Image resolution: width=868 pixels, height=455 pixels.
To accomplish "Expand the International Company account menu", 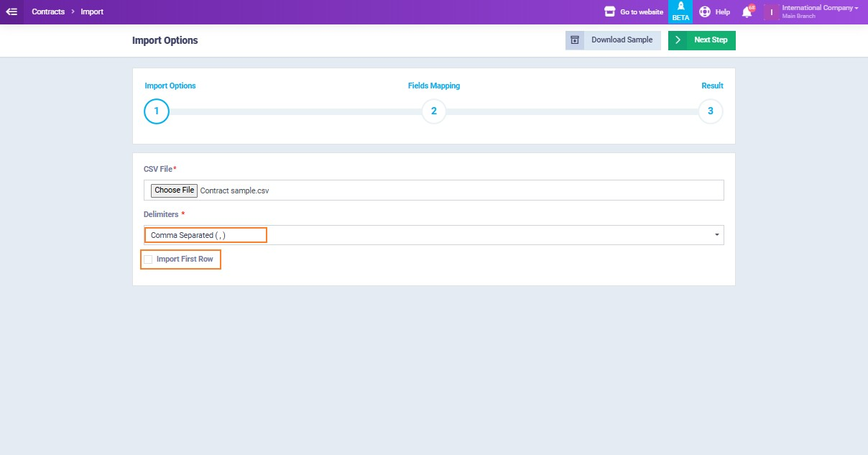I will point(820,9).
